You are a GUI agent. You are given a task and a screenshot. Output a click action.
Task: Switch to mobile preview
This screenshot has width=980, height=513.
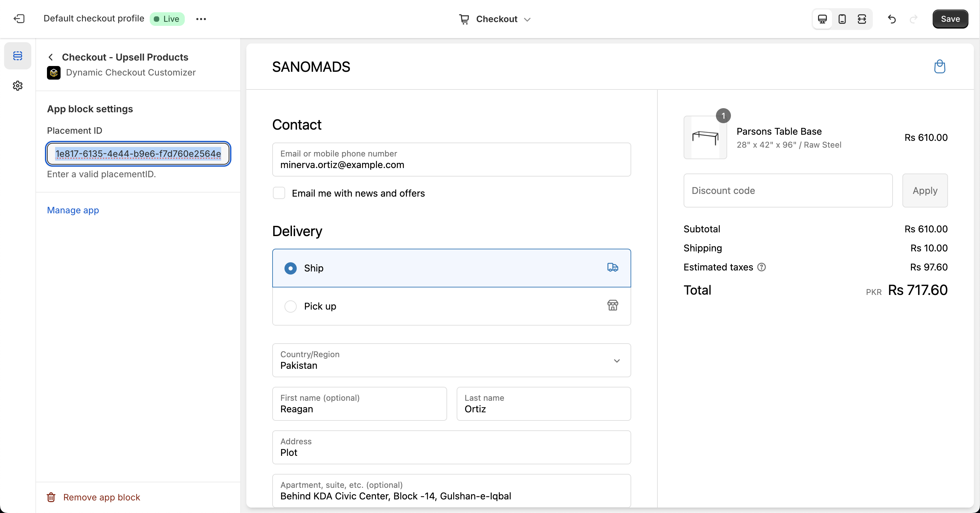click(842, 19)
